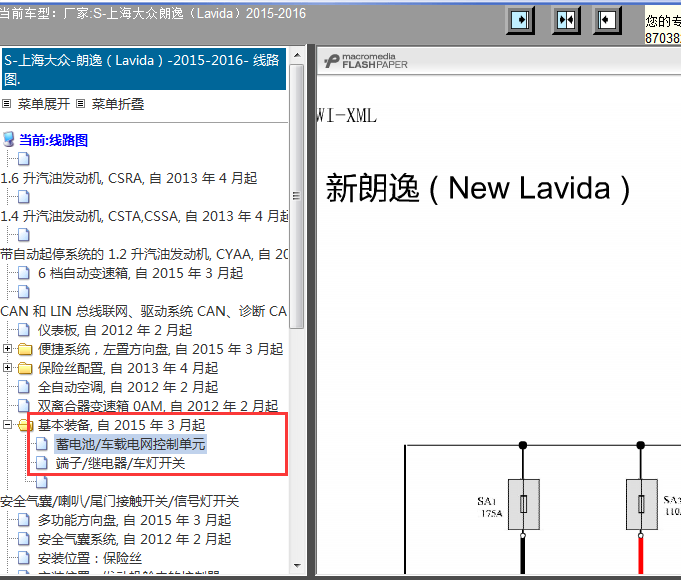
Task: Click the tree panel scroll-up arrow
Action: point(297,55)
